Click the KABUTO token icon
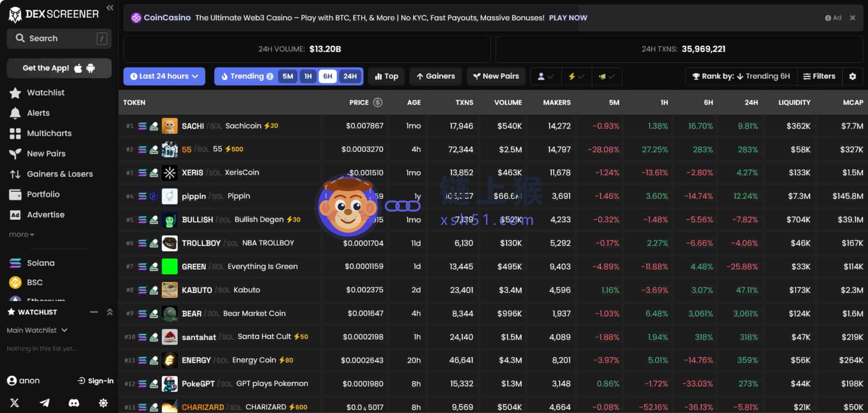This screenshot has width=868, height=413. (170, 290)
